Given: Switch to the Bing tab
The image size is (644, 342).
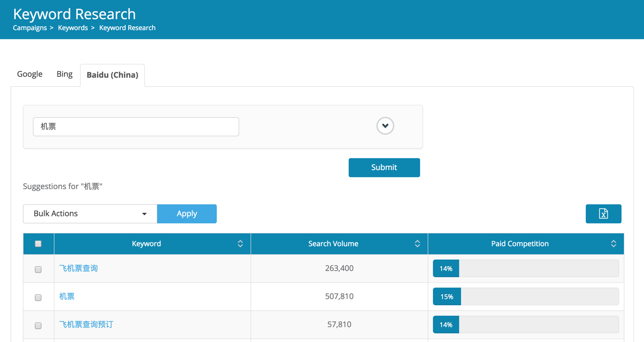Looking at the screenshot, I should [64, 74].
